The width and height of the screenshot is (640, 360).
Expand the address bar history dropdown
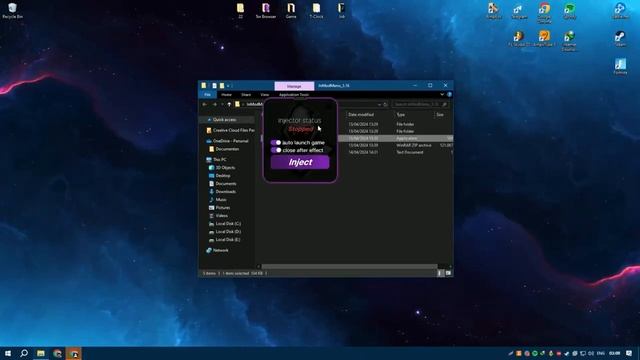379,104
